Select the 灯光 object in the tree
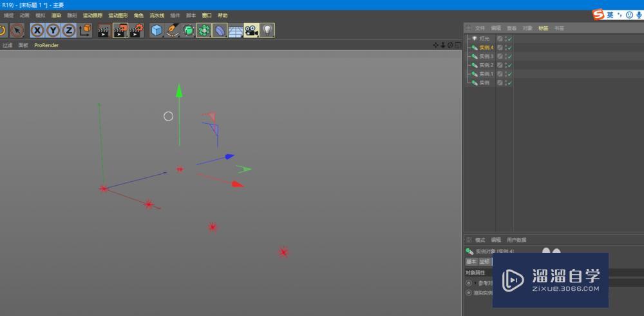644x316 pixels. coord(484,39)
